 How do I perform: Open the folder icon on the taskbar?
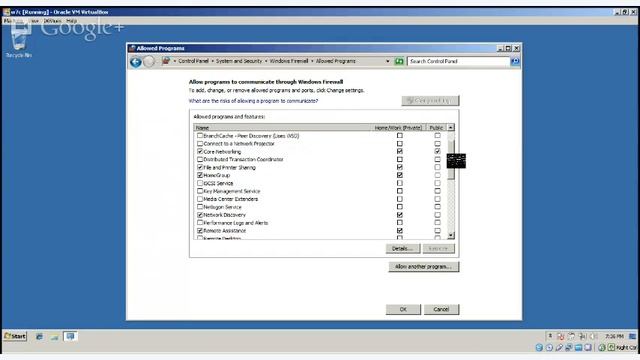point(54,336)
